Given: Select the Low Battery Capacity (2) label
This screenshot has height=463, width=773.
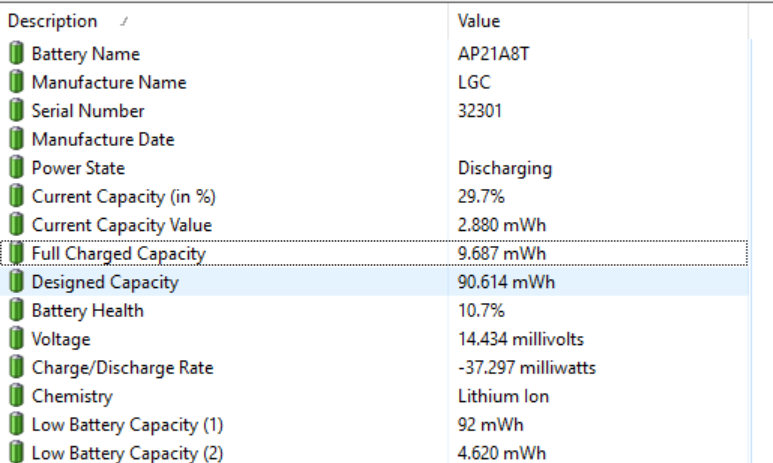Looking at the screenshot, I should (x=128, y=453).
